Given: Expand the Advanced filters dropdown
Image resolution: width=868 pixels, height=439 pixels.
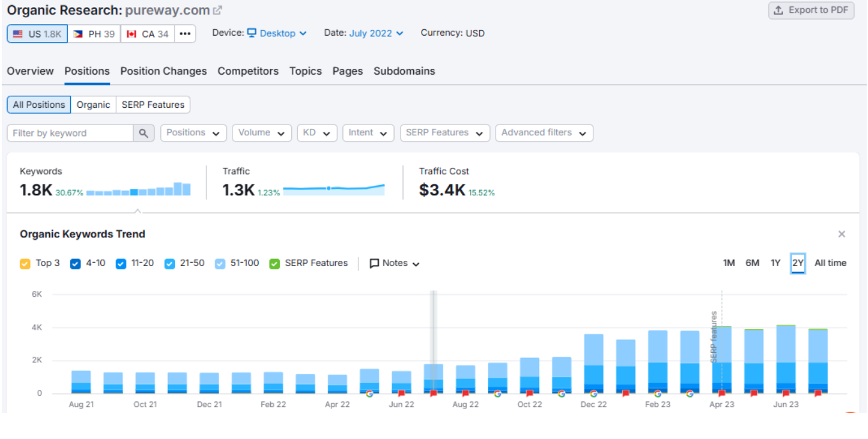Looking at the screenshot, I should coord(544,133).
